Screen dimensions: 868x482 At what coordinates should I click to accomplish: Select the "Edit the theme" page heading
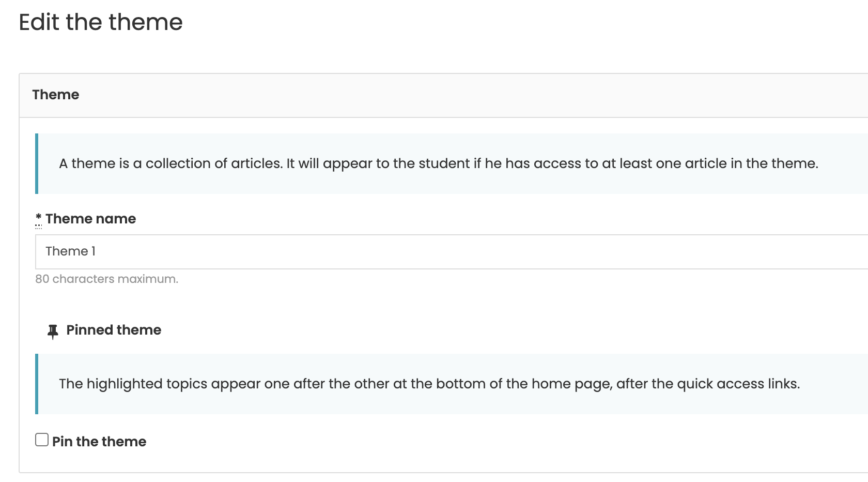click(x=101, y=22)
